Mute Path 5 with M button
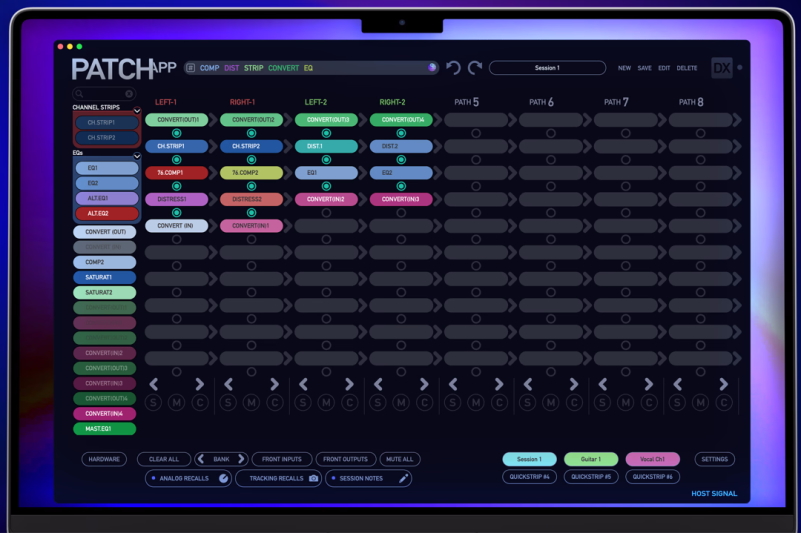The image size is (801, 533). point(476,403)
